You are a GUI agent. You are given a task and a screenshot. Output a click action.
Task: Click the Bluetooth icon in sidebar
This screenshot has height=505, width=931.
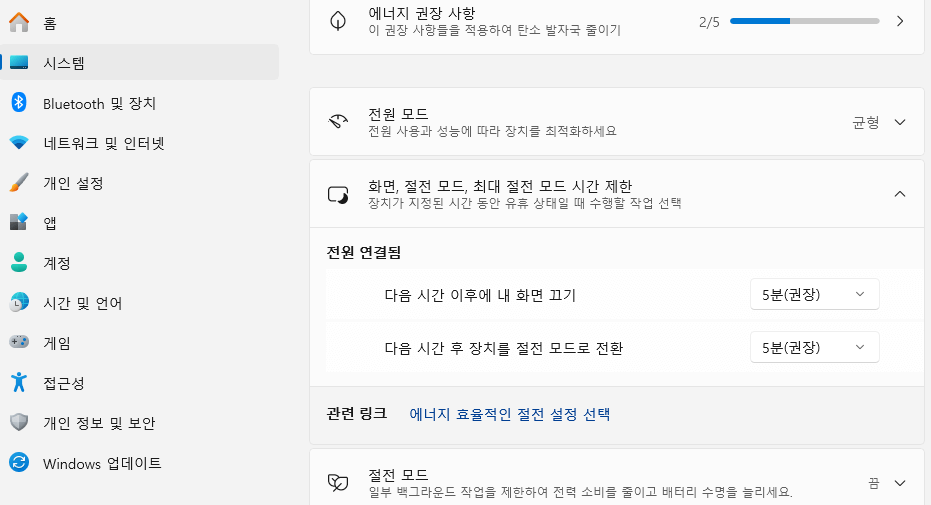click(x=19, y=103)
